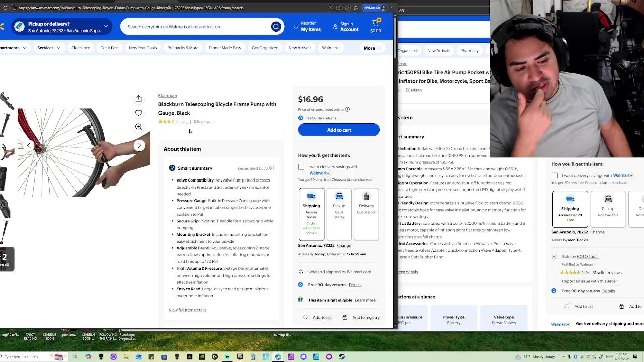Open Reorder My Items heart icon

[296, 27]
